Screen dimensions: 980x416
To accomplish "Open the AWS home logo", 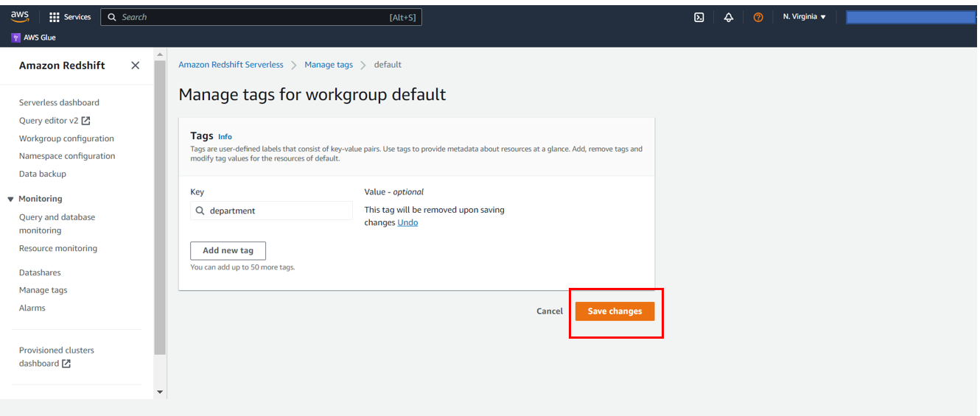I will 20,17.
